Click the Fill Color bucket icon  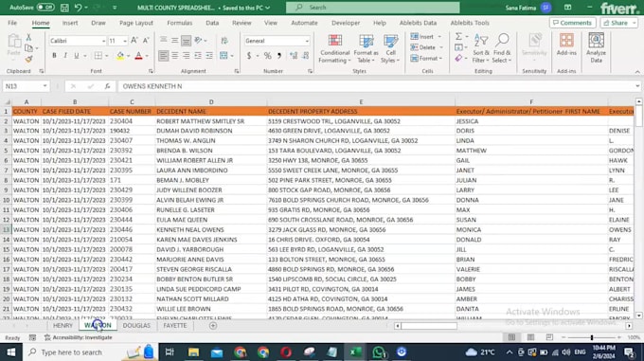[120, 56]
